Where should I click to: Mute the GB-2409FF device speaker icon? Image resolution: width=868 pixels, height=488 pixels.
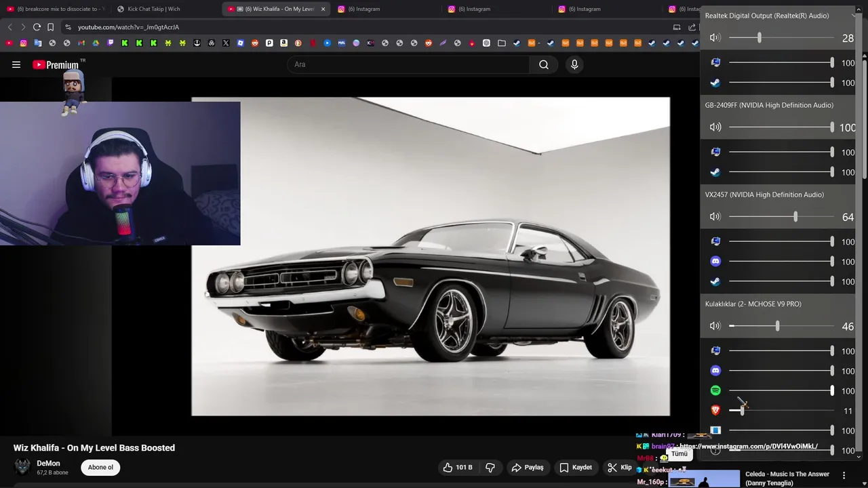click(715, 127)
